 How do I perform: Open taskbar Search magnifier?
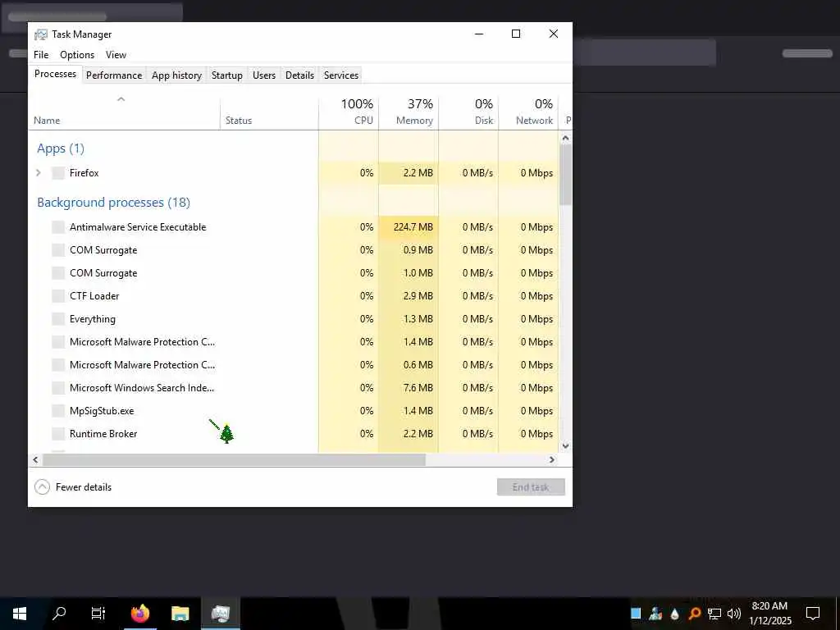(59, 614)
